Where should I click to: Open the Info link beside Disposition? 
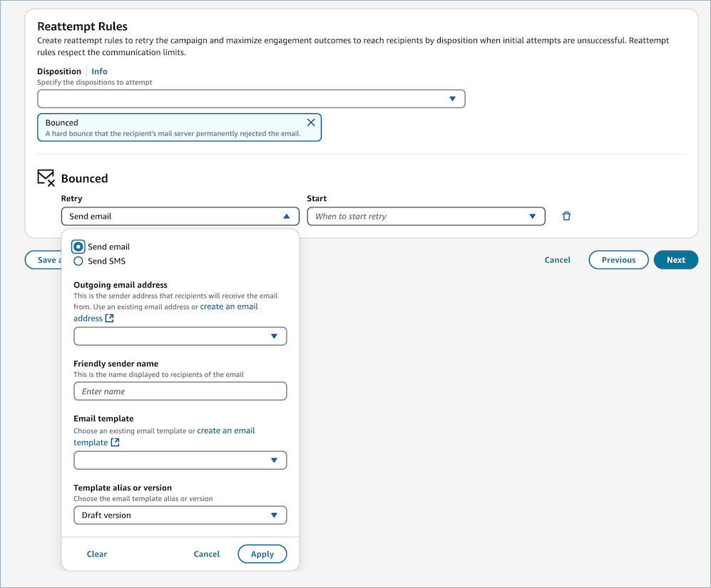click(x=99, y=71)
